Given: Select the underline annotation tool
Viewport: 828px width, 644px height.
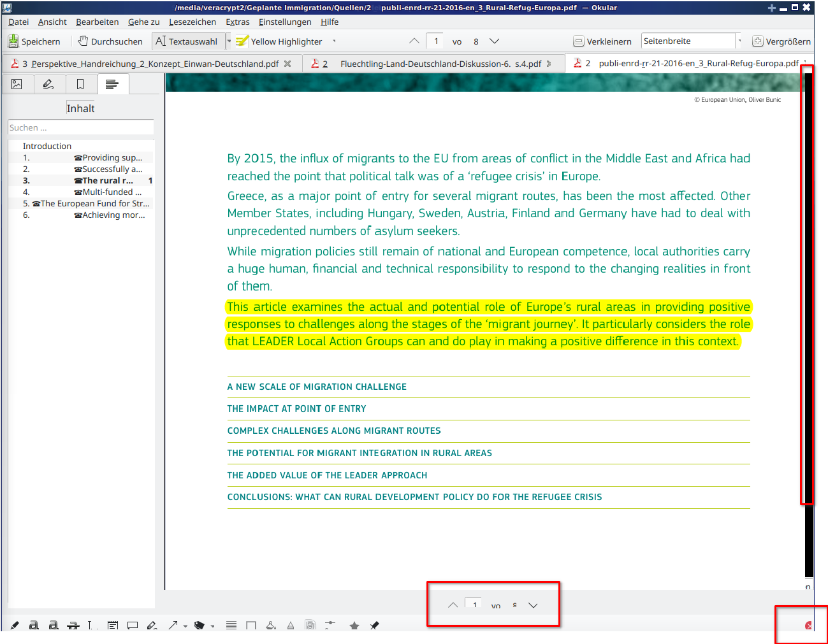Looking at the screenshot, I should click(x=34, y=625).
